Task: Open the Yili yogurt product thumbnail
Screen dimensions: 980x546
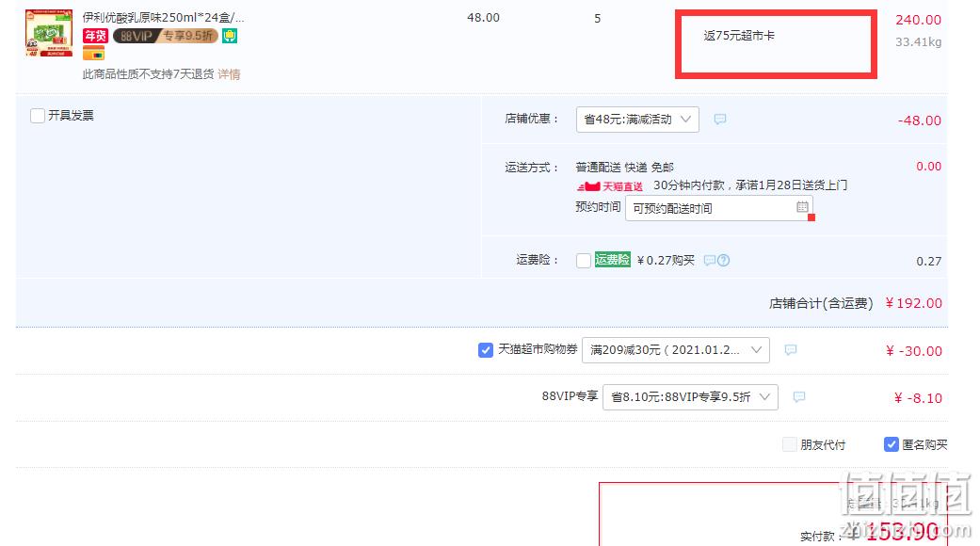Action: [49, 33]
